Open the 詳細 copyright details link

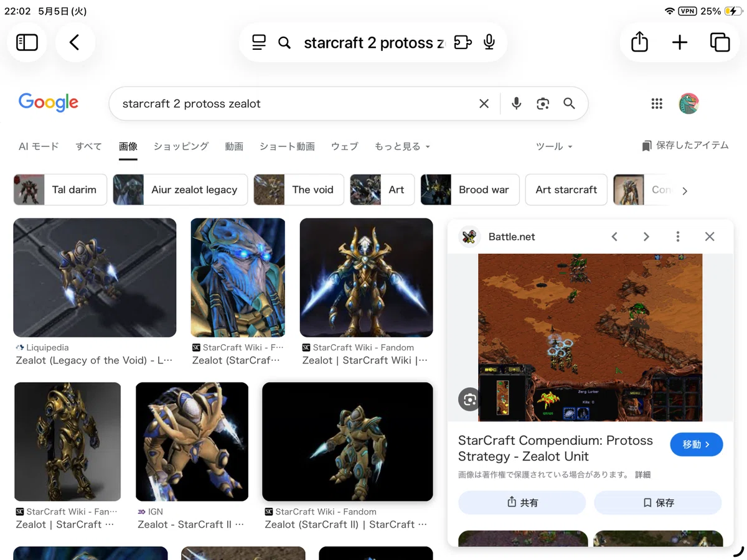pos(643,475)
